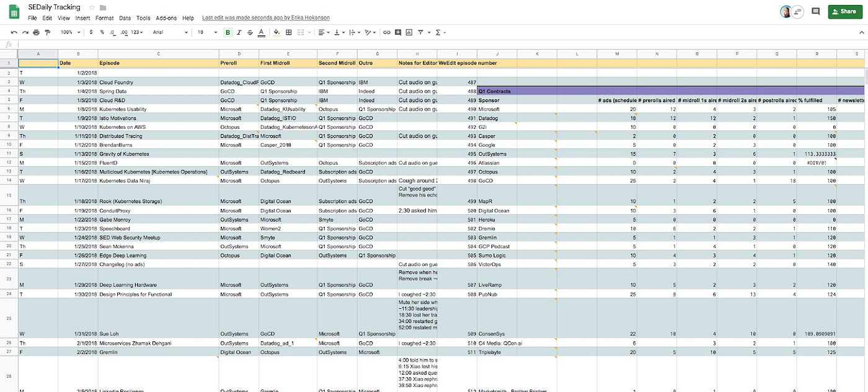Star the SEDaily Tracking document
Viewport: 868px width, 392px height.
pyautogui.click(x=92, y=7)
